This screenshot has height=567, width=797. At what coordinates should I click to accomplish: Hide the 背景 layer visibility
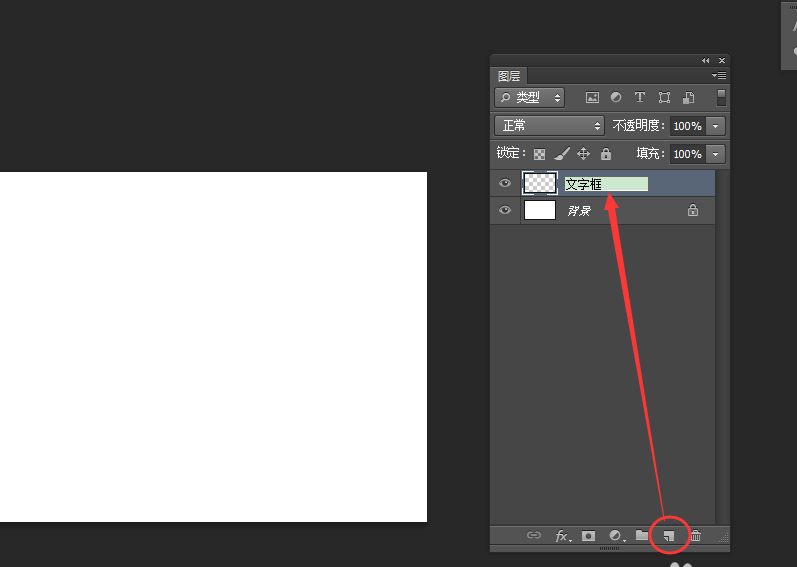tap(505, 210)
